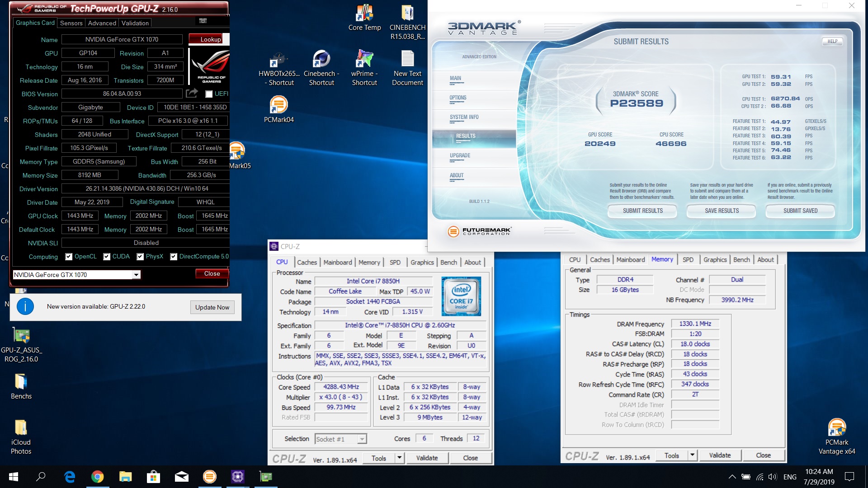868x488 pixels.
Task: Click the Specification field in CPU-Z
Action: tap(400, 325)
